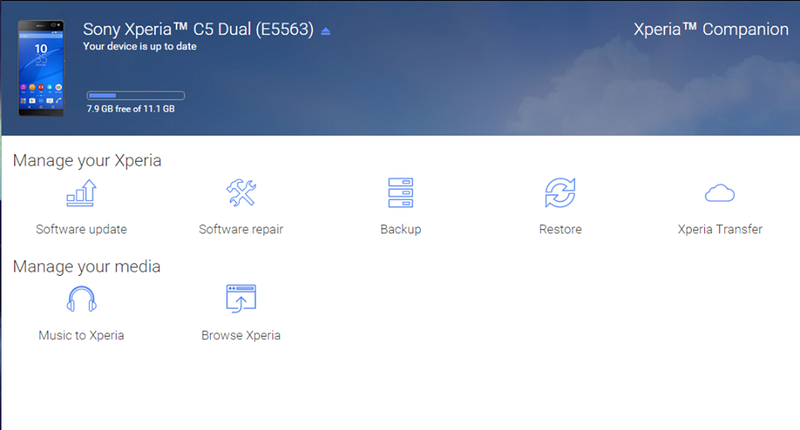Open the Browse Xperia icon
The height and width of the screenshot is (430, 800).
[241, 298]
